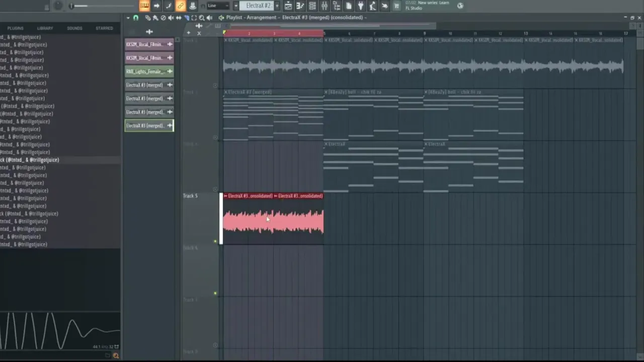Click the step-forward arrow icon in top toolbar
The width and height of the screenshot is (644, 362).
coord(156,6)
